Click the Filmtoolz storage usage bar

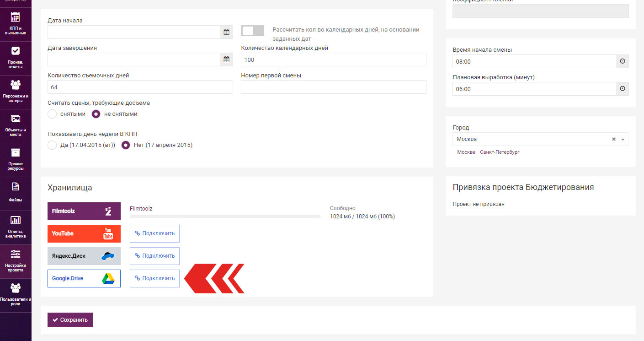225,216
